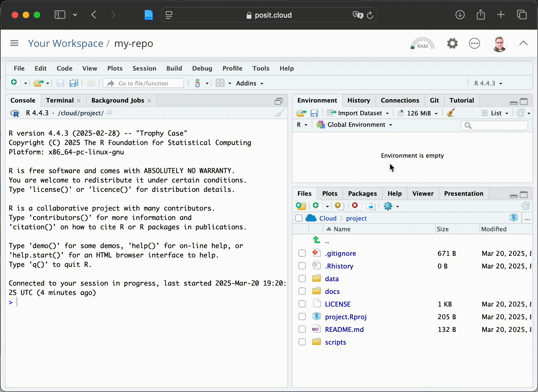538x392 pixels.
Task: Open the README.md file
Action: click(344, 329)
